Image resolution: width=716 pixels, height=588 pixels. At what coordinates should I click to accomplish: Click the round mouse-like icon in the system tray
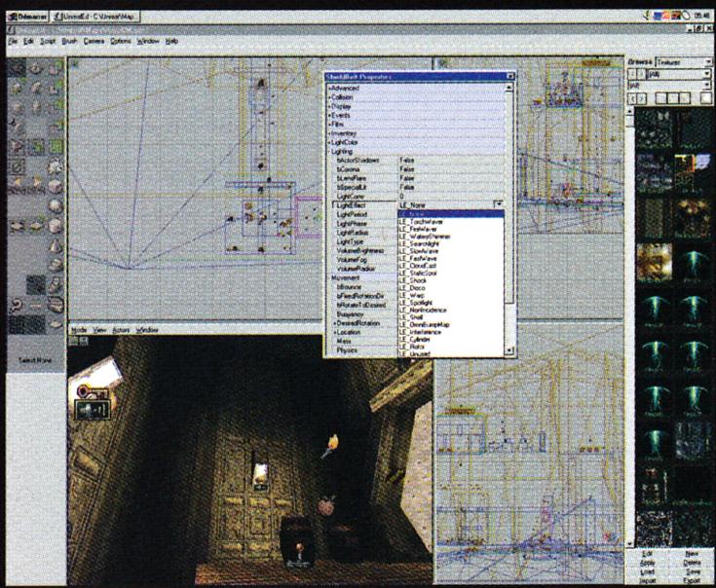[x=686, y=16]
